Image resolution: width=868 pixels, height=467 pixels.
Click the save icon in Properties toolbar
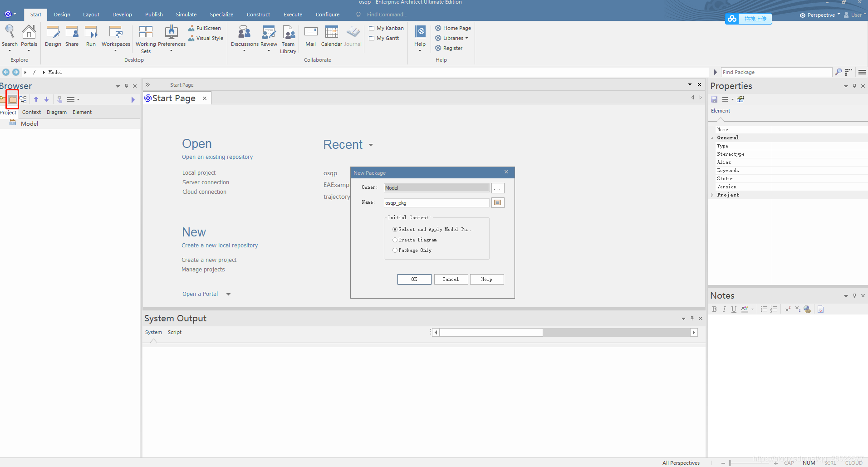[714, 99]
